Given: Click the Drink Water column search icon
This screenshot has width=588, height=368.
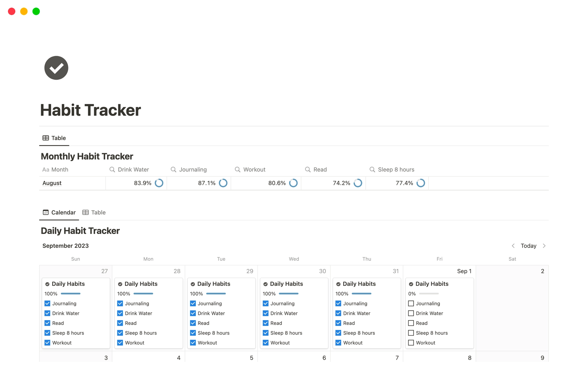Looking at the screenshot, I should tap(112, 169).
